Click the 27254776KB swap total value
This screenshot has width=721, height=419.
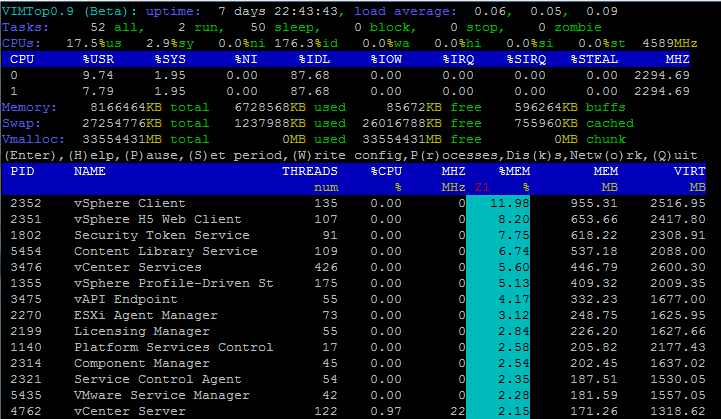(x=122, y=124)
